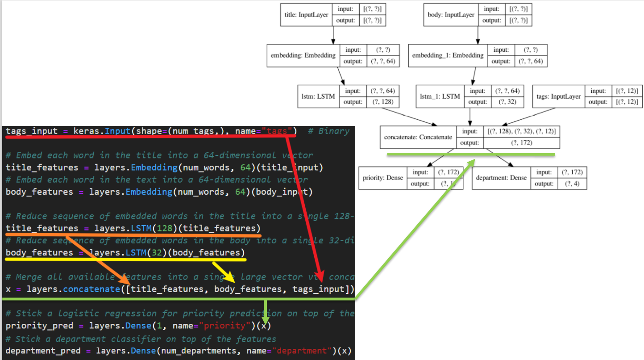
Task: Click the lstm_1 node's '(?, 32)' output shape
Action: 507,102
